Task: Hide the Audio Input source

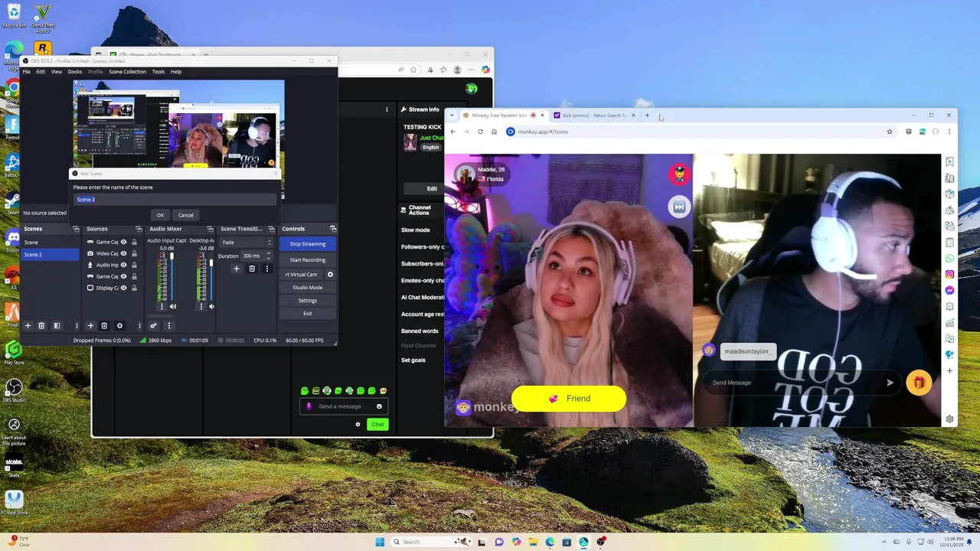Action: point(123,265)
